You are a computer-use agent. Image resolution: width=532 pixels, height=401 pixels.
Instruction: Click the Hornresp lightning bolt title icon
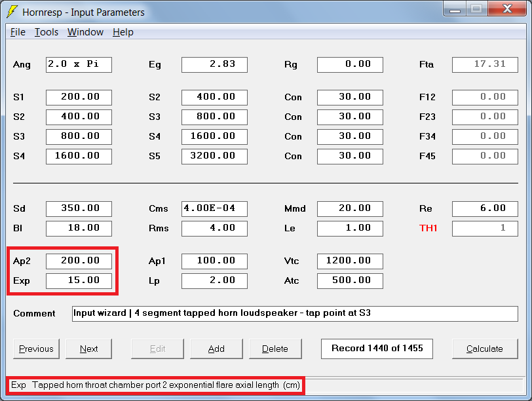[12, 11]
